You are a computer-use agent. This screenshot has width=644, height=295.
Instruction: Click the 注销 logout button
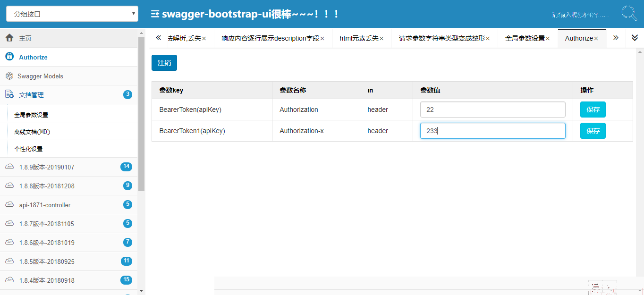(x=164, y=63)
